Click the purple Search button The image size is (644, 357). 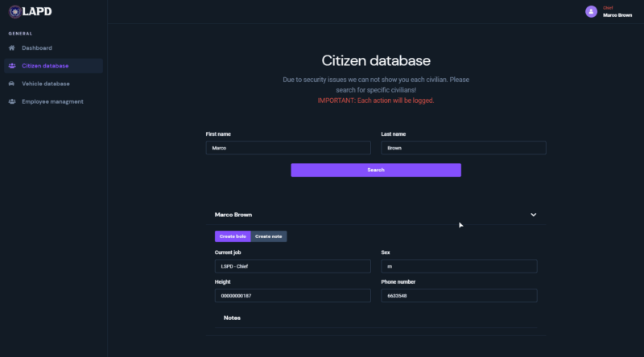tap(376, 170)
